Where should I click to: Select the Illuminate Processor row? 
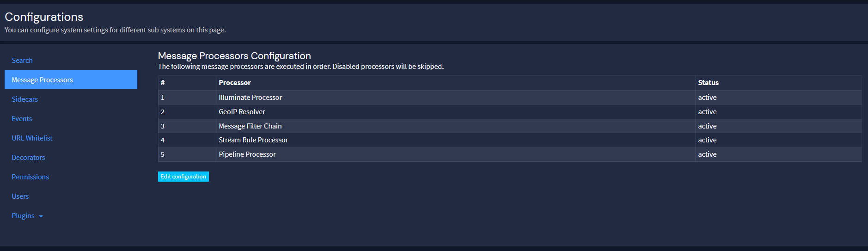250,98
